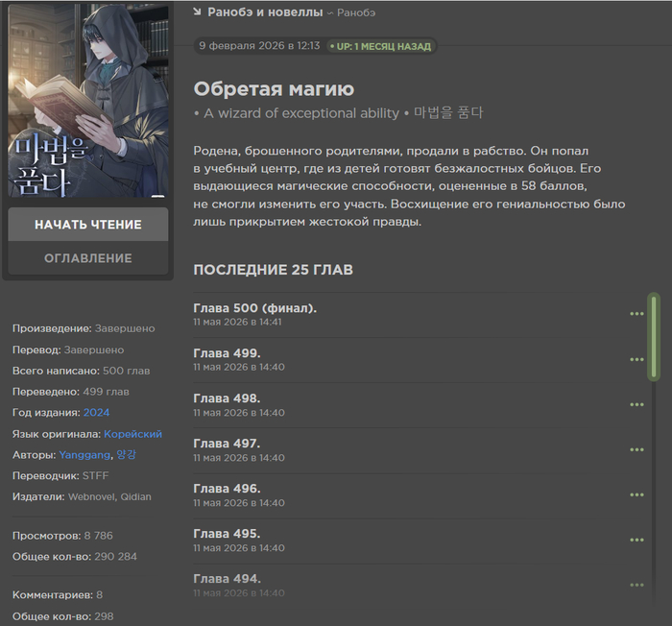Image resolution: width=672 pixels, height=626 pixels.
Task: Open three-dot menu for Глава 494
Action: click(636, 585)
